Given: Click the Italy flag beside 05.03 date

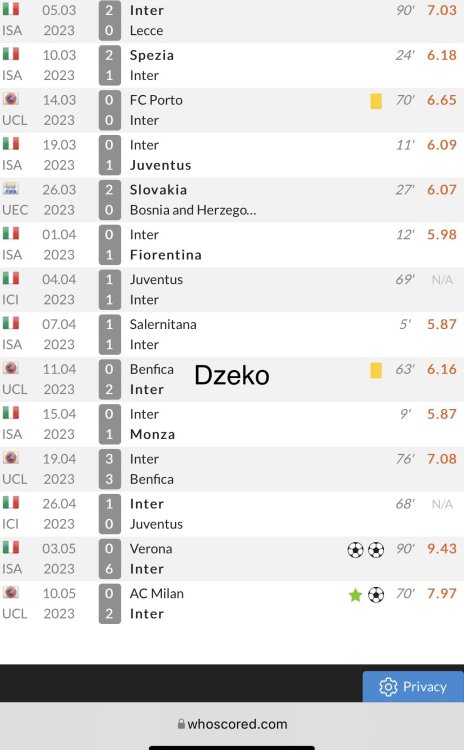Looking at the screenshot, I should (11, 9).
